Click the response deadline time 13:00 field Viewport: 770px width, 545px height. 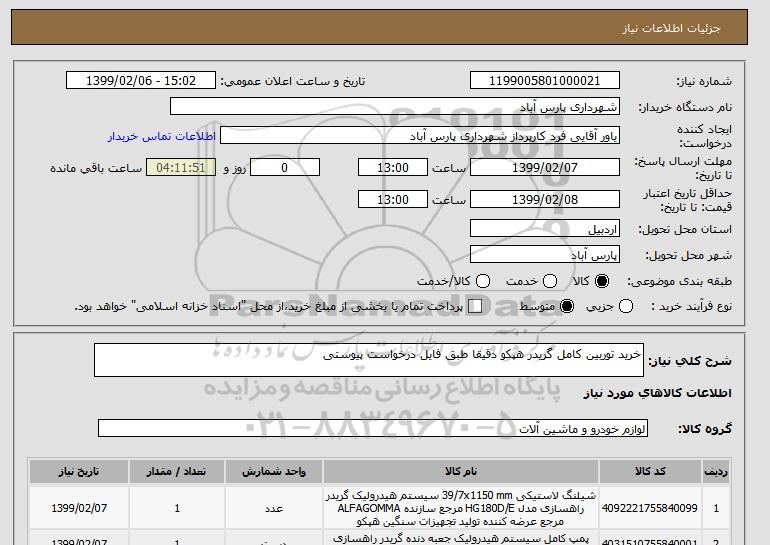(x=393, y=167)
